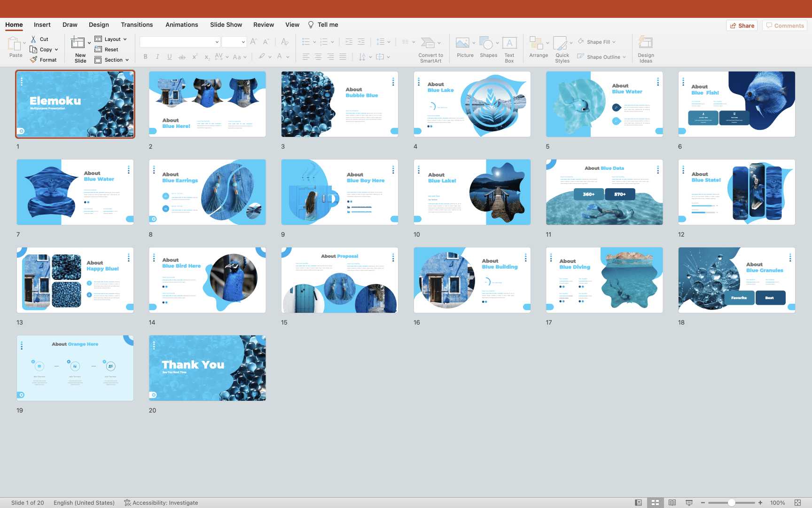The width and height of the screenshot is (812, 508).
Task: Open Design Ideas panel
Action: point(646,43)
